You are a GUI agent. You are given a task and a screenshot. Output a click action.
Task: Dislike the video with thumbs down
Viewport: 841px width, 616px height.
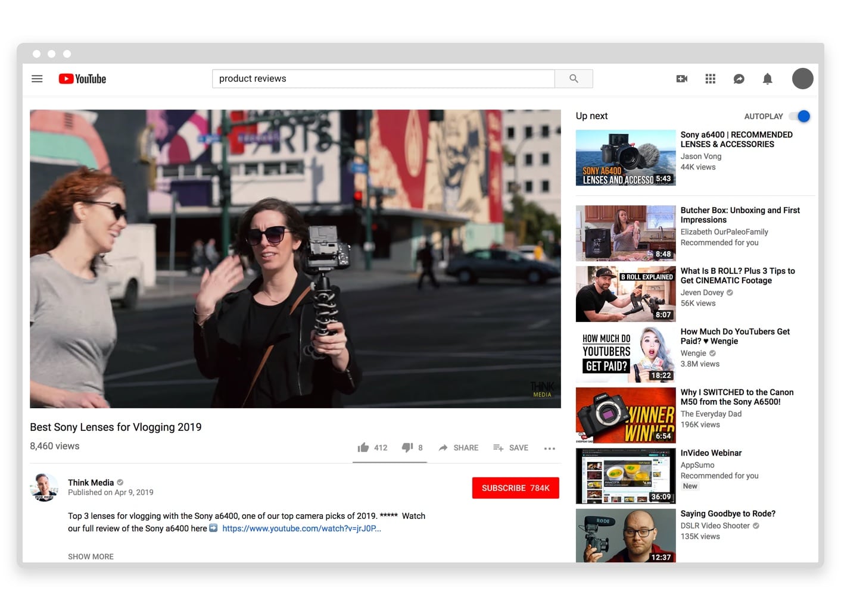coord(407,448)
